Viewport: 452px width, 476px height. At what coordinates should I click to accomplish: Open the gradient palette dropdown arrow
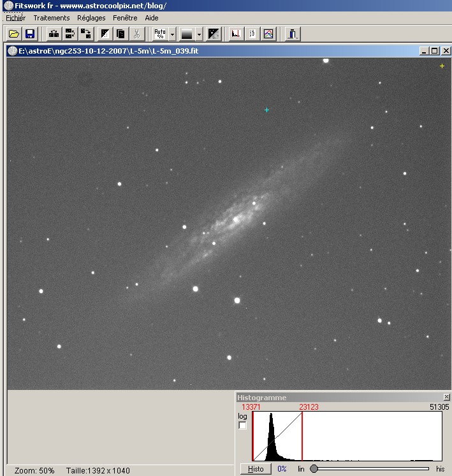tap(199, 34)
